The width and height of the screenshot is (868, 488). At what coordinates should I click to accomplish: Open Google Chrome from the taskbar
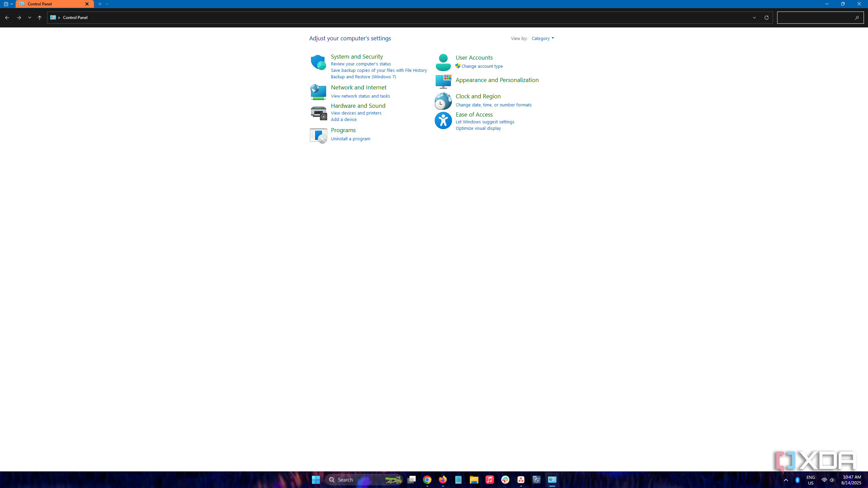(427, 480)
